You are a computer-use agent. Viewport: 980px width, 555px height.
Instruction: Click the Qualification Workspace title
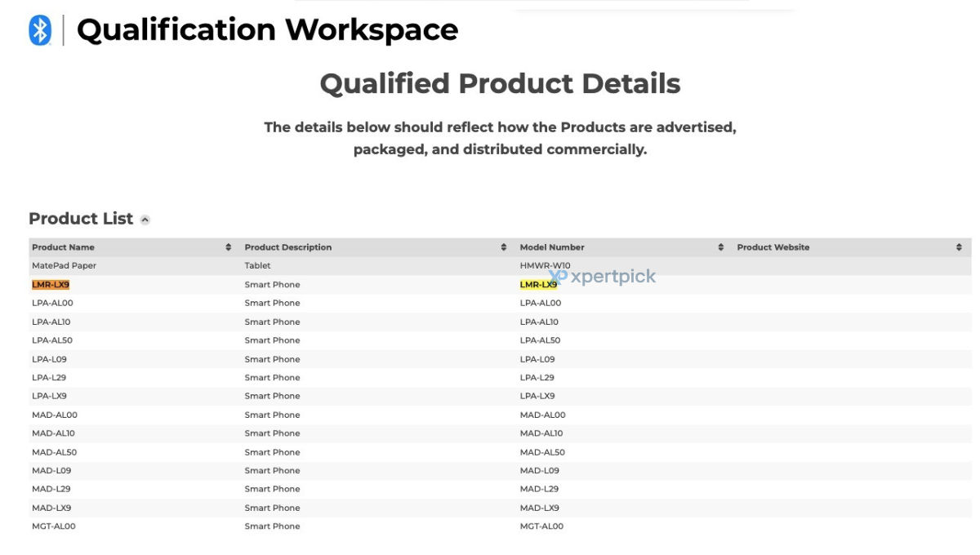pyautogui.click(x=267, y=30)
